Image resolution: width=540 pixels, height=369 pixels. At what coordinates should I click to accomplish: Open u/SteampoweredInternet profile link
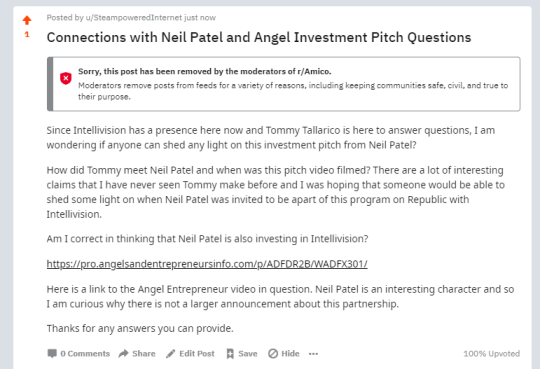coord(134,18)
